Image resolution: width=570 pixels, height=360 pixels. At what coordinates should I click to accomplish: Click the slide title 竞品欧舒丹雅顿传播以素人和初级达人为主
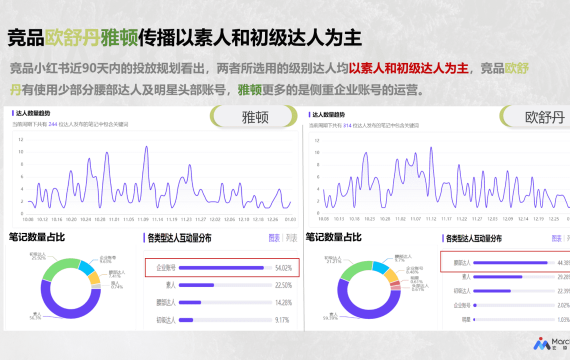(185, 37)
